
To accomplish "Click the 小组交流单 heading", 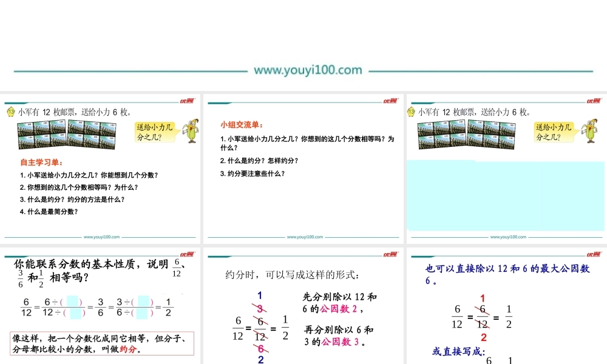I will tap(242, 124).
